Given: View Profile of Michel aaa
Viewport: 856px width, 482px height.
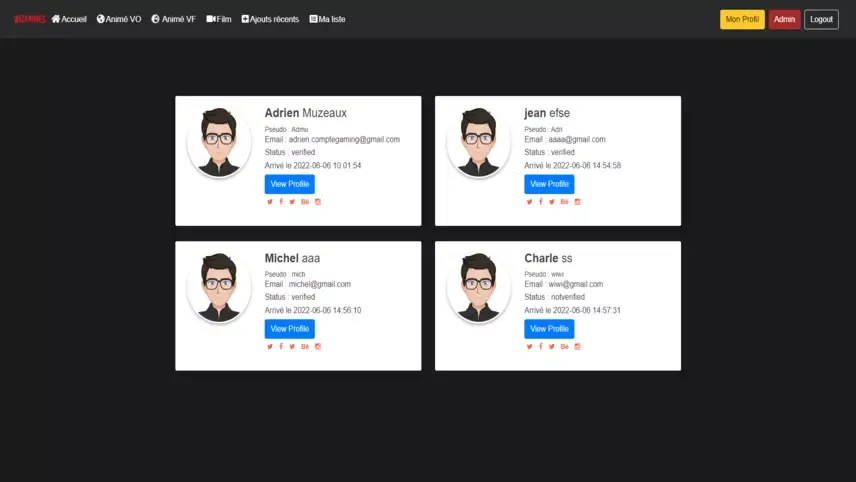Looking at the screenshot, I should 290,329.
